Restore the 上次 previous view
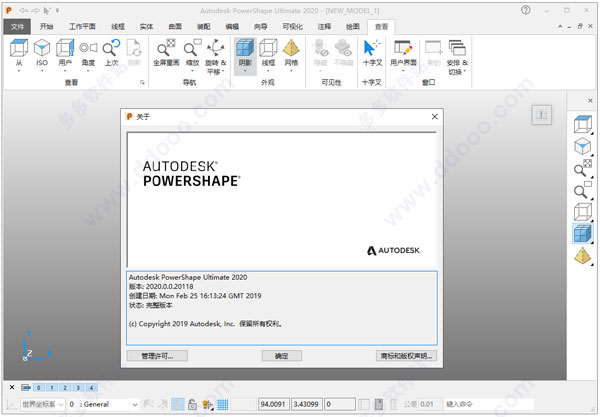600x417 pixels. pos(111,48)
